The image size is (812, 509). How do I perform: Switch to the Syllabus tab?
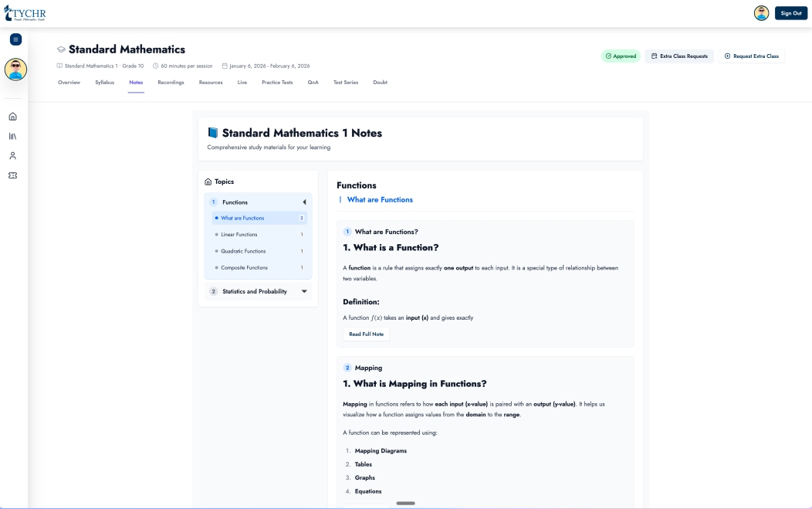104,82
